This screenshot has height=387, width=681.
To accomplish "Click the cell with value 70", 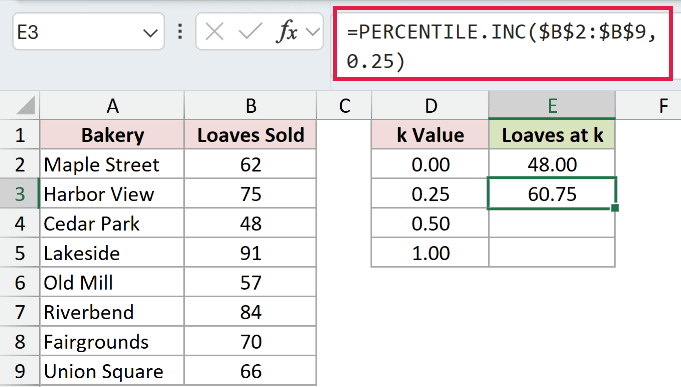I will [251, 342].
